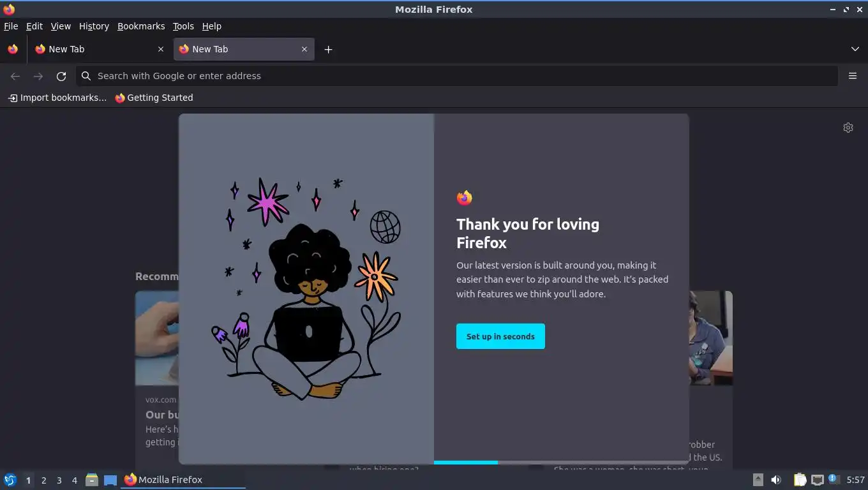868x490 pixels.
Task: Open the Tools menu
Action: click(x=183, y=26)
